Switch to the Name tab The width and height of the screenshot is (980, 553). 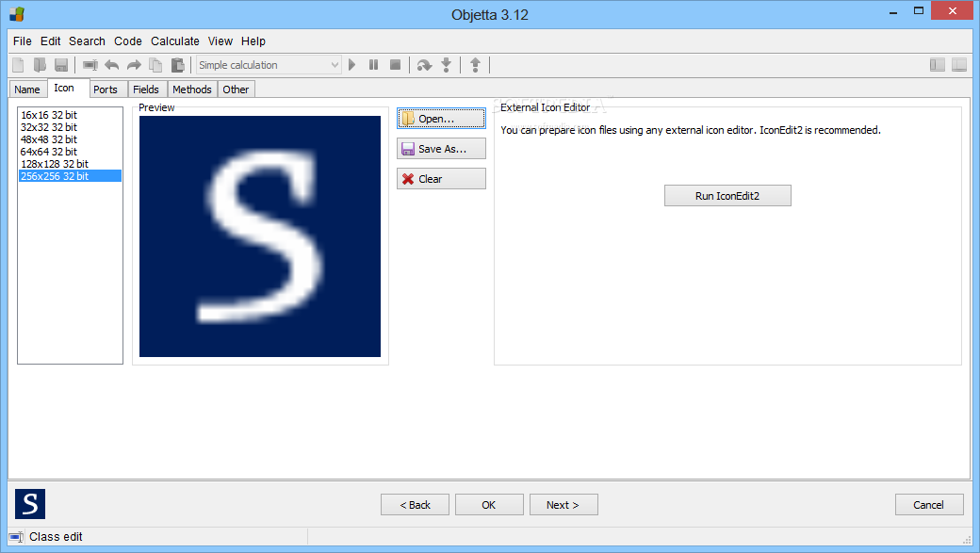[27, 89]
